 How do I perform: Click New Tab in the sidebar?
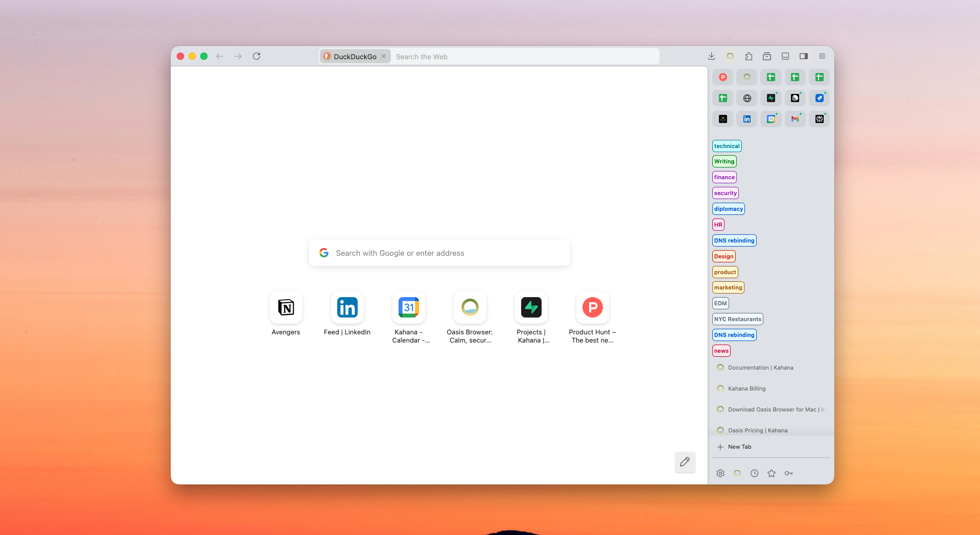click(771, 447)
